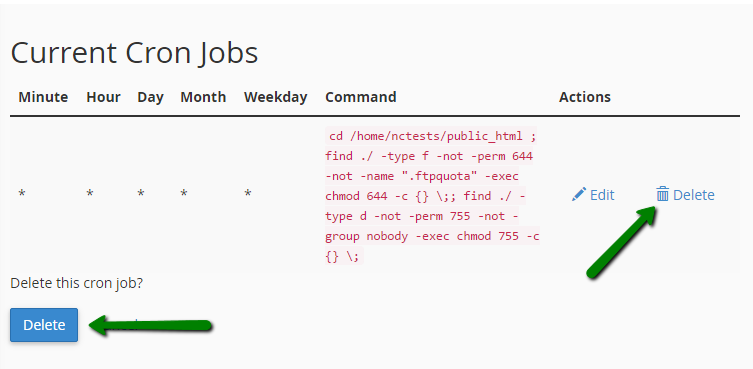Select the asterisk under Minute
The height and width of the screenshot is (369, 753).
point(22,194)
